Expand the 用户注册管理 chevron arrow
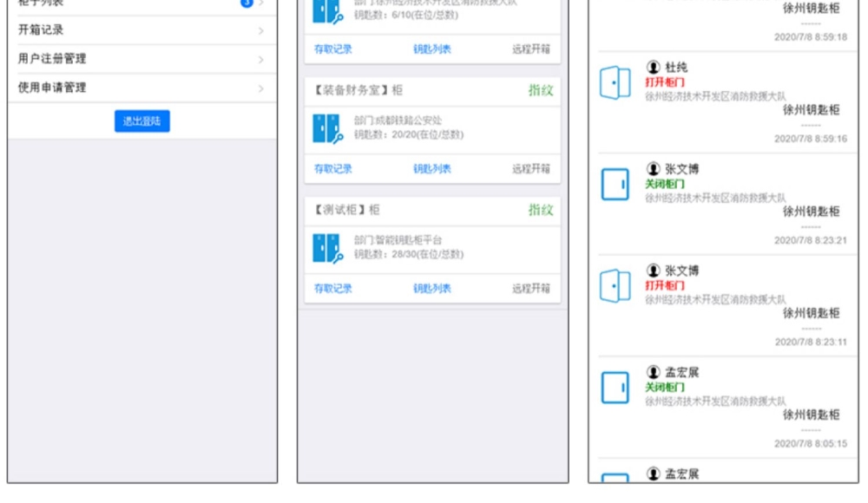This screenshot has width=868, height=503. click(261, 60)
